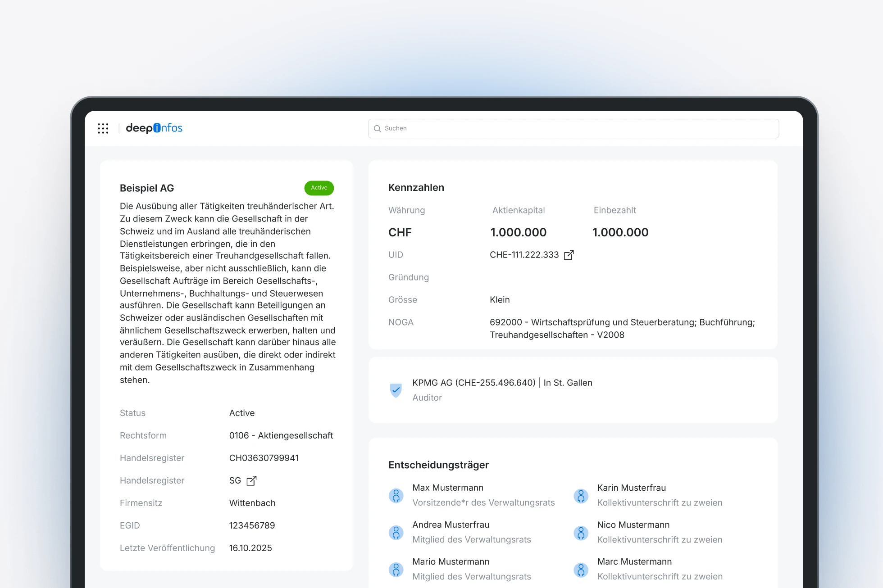Image resolution: width=883 pixels, height=588 pixels.
Task: Click Mario Mustermann's person avatar icon
Action: 396,570
